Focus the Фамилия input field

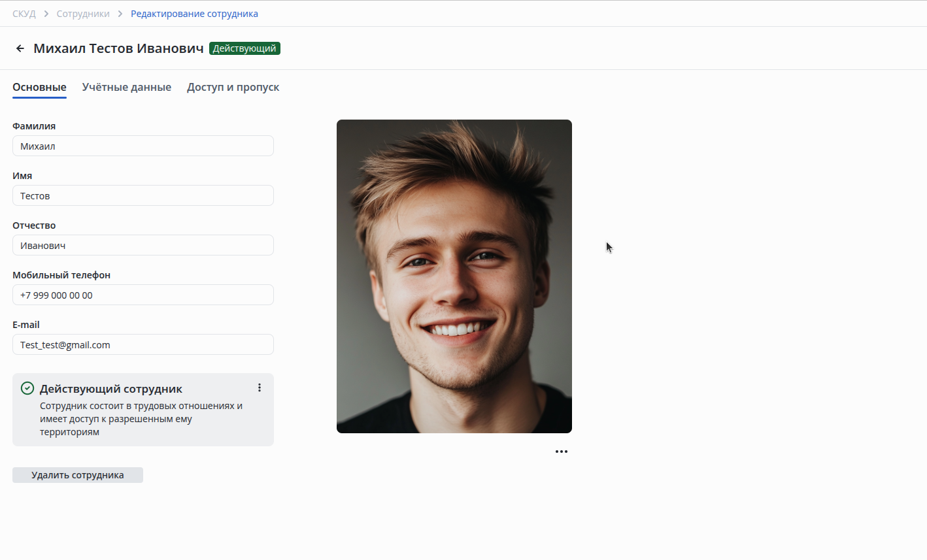(143, 146)
